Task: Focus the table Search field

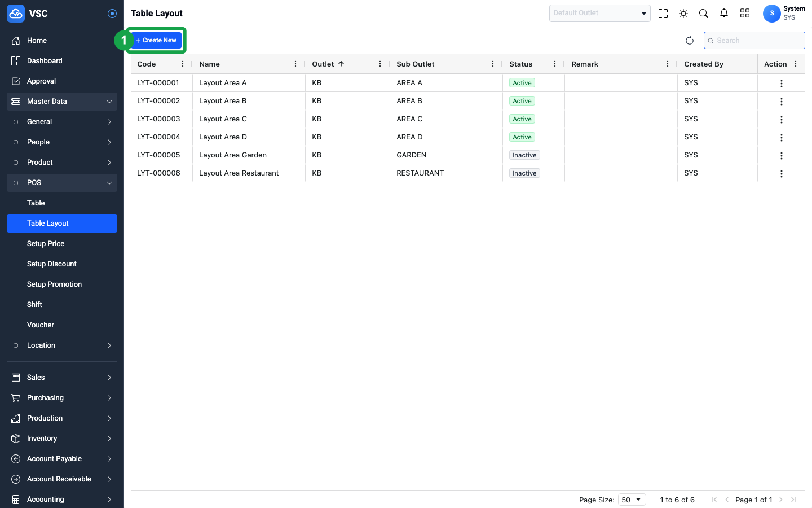Action: click(x=754, y=41)
